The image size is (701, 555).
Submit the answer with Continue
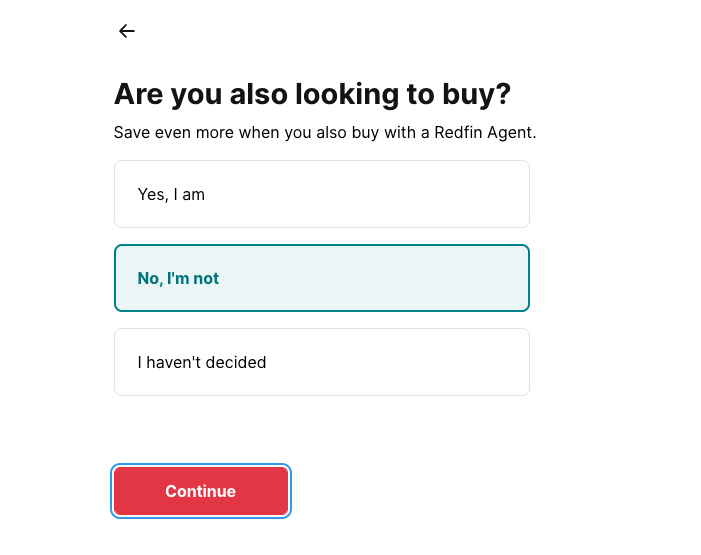click(201, 491)
